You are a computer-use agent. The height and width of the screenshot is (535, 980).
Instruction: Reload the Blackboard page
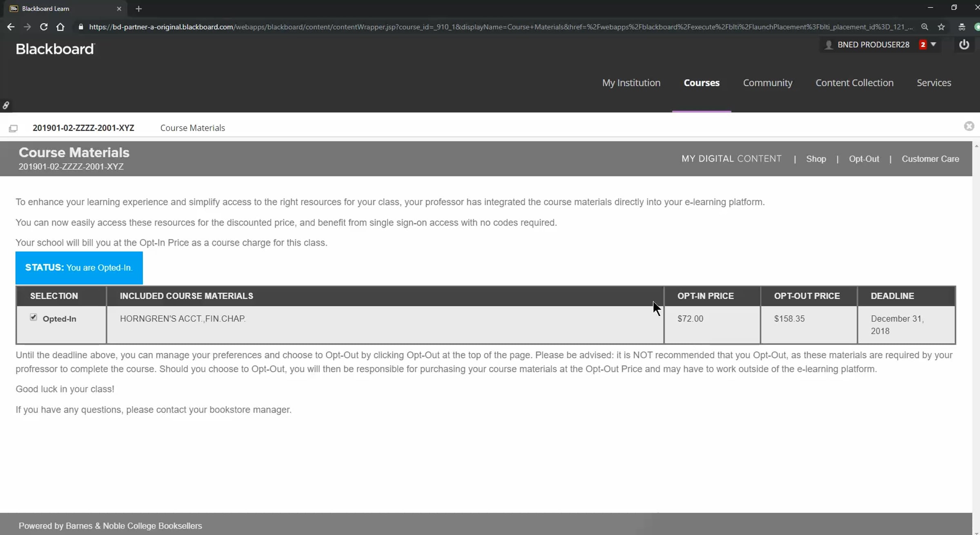click(x=44, y=27)
